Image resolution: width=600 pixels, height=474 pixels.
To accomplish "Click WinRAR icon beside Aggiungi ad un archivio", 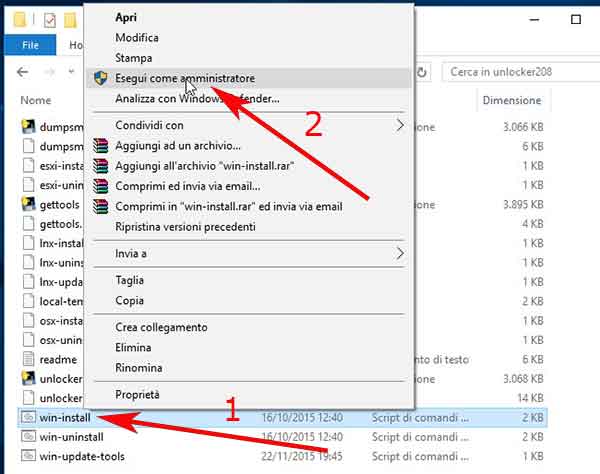I will [x=101, y=146].
